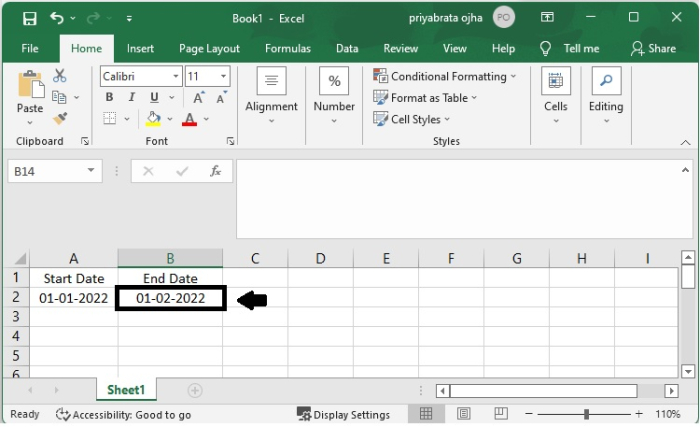Add a new sheet with plus icon
The image size is (700, 427).
click(195, 390)
